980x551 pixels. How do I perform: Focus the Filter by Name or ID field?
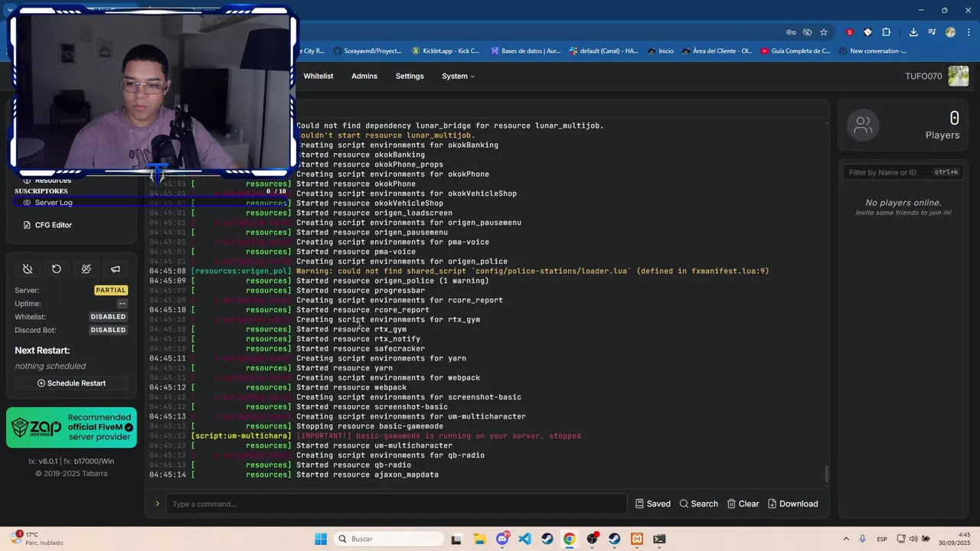coord(902,172)
